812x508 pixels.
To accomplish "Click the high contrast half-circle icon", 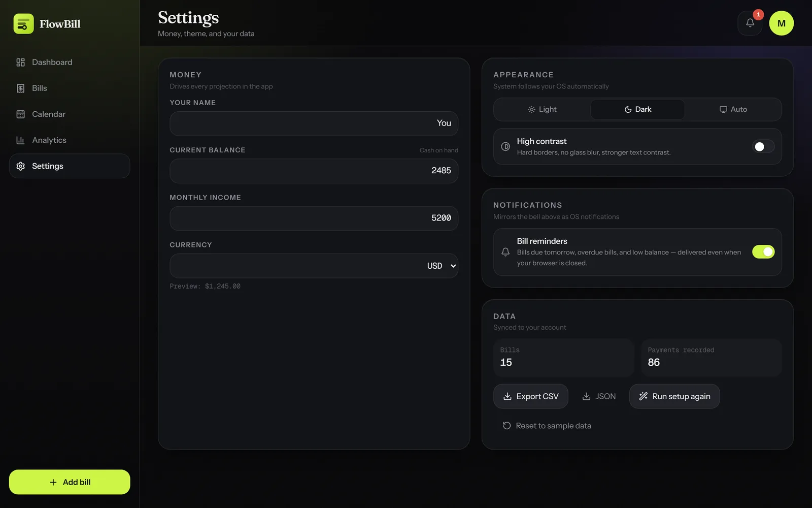I will [x=505, y=146].
